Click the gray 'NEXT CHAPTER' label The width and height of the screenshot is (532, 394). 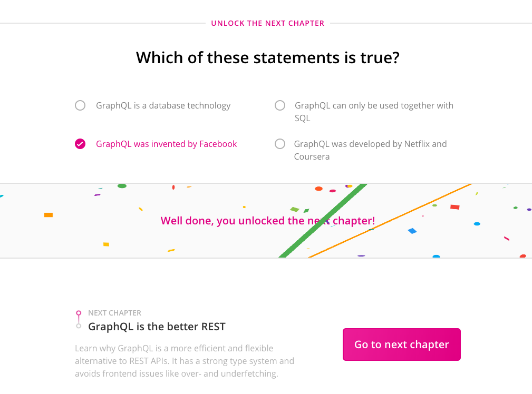click(x=115, y=313)
